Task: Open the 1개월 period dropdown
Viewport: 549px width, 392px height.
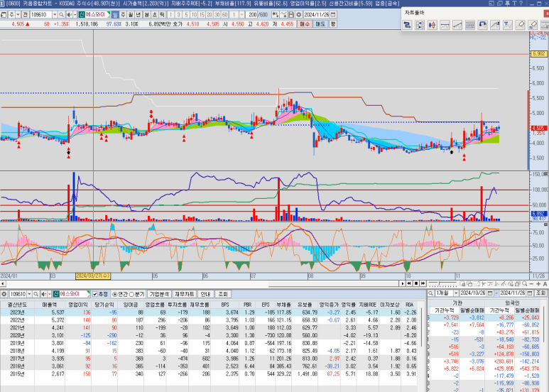Action: 456,293
